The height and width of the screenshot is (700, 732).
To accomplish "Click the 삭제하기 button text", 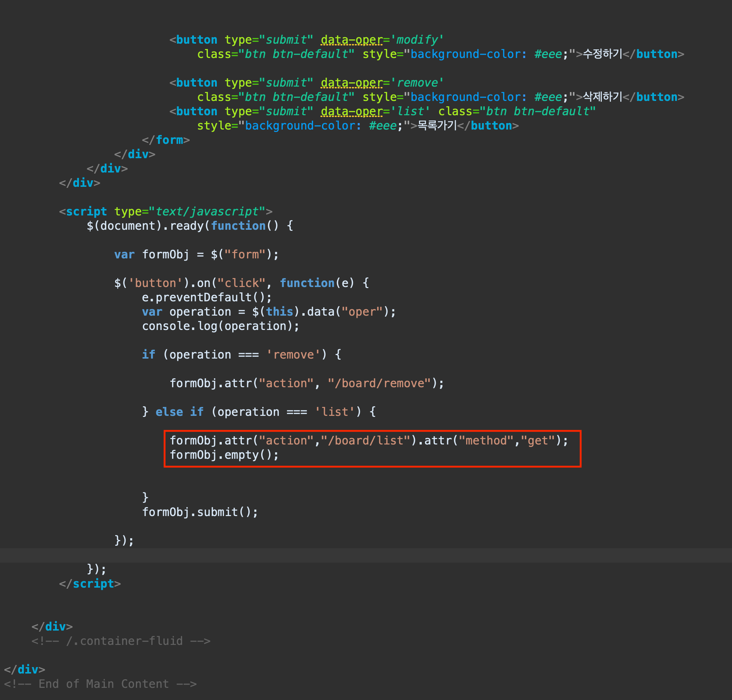I will pyautogui.click(x=602, y=97).
